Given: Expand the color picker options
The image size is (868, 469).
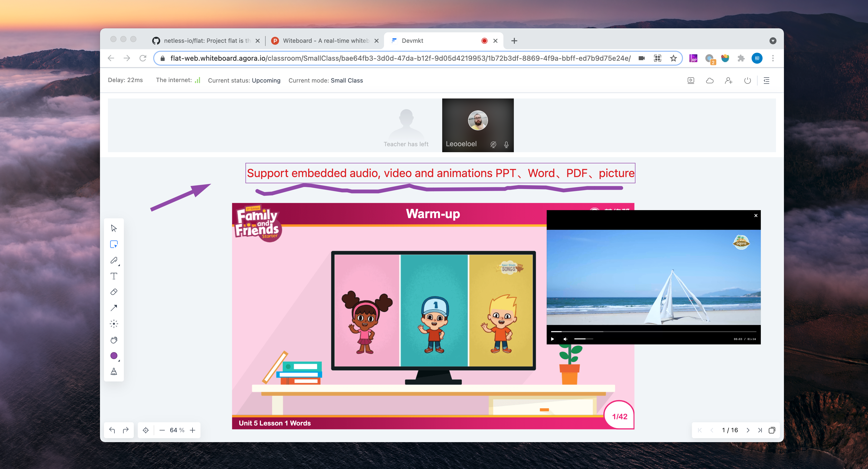Looking at the screenshot, I should tap(119, 361).
